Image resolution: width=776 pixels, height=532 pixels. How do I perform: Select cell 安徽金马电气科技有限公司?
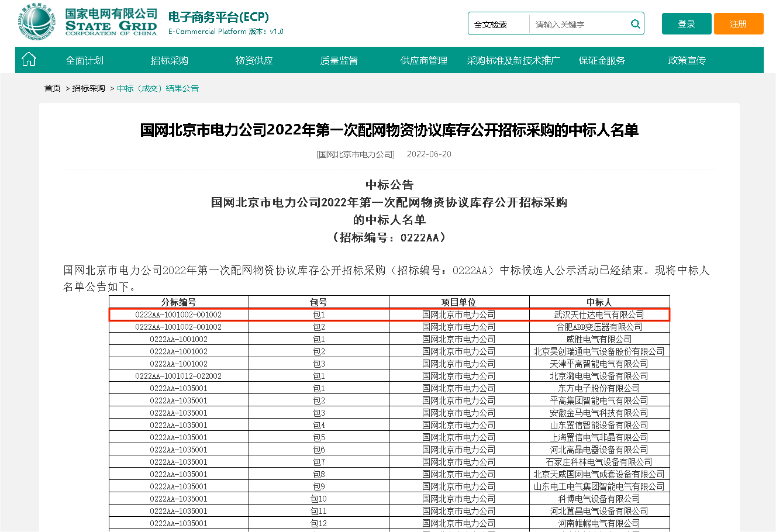599,413
